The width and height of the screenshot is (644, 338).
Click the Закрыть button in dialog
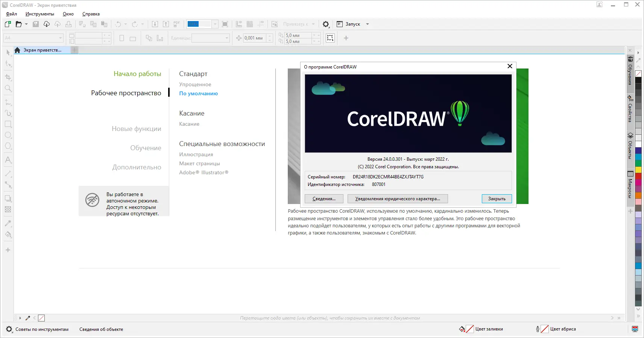pos(497,199)
